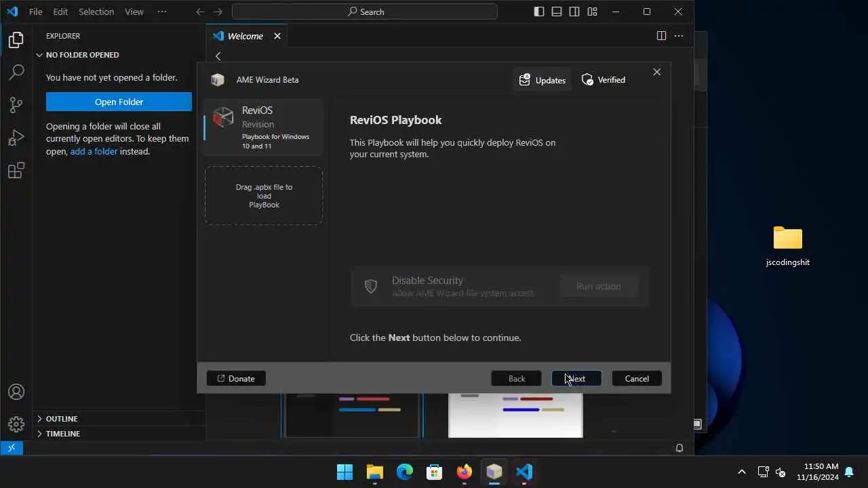Switch to VS Code taskbar icon

524,472
